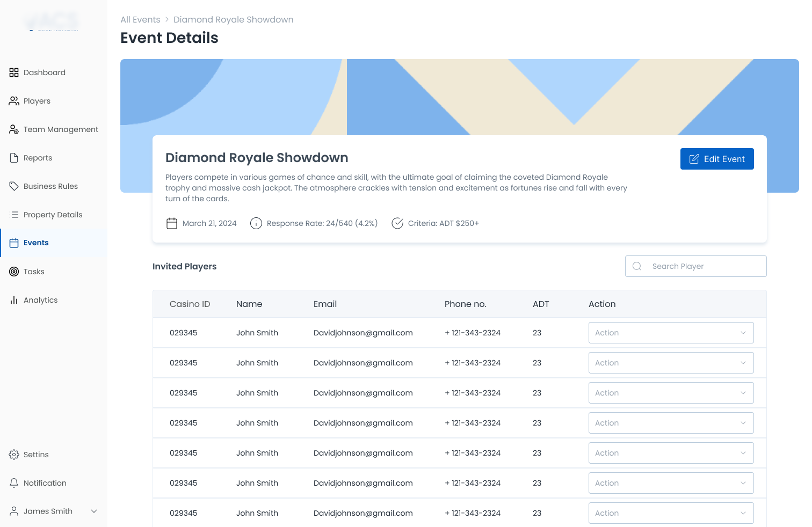Click the Team Management user-gear icon
The image size is (812, 527).
(x=14, y=129)
